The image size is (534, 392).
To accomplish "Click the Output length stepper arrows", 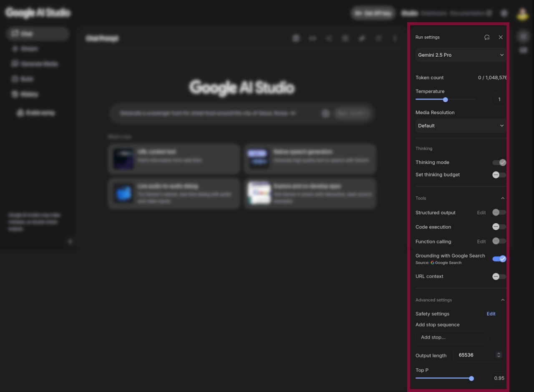I will [498, 355].
